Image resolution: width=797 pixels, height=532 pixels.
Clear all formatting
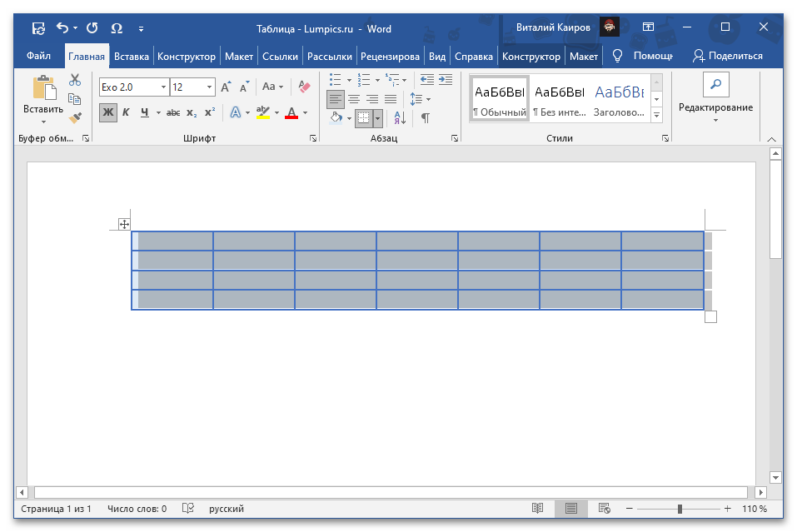(x=305, y=87)
